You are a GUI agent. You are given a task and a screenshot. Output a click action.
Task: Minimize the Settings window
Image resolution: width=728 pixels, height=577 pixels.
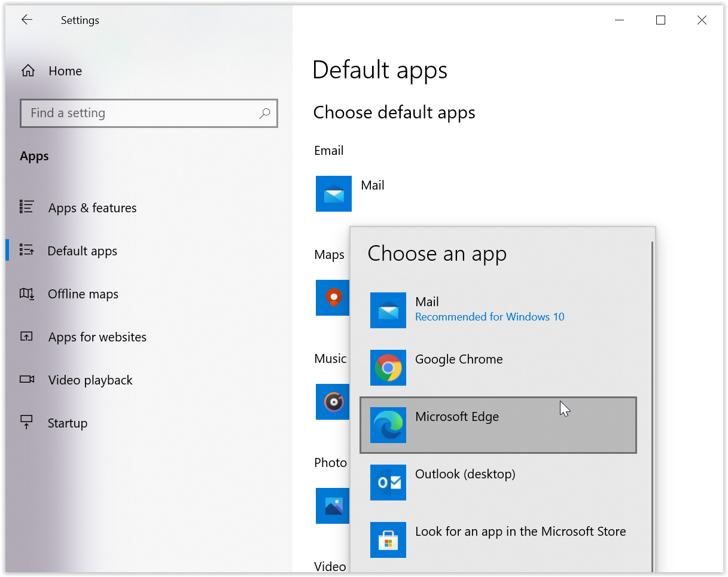click(619, 20)
